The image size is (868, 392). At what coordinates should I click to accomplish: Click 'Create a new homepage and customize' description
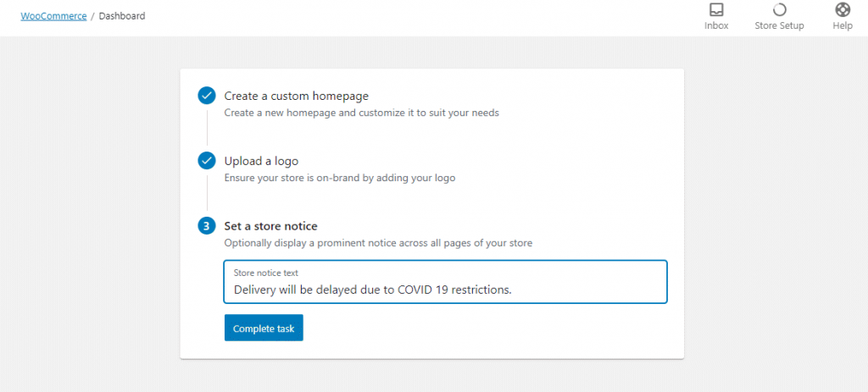click(361, 113)
